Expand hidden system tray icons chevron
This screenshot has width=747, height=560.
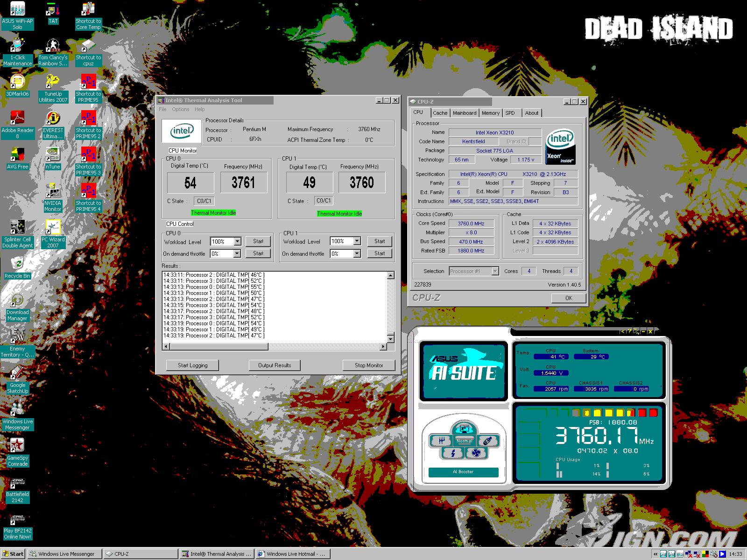(x=655, y=554)
